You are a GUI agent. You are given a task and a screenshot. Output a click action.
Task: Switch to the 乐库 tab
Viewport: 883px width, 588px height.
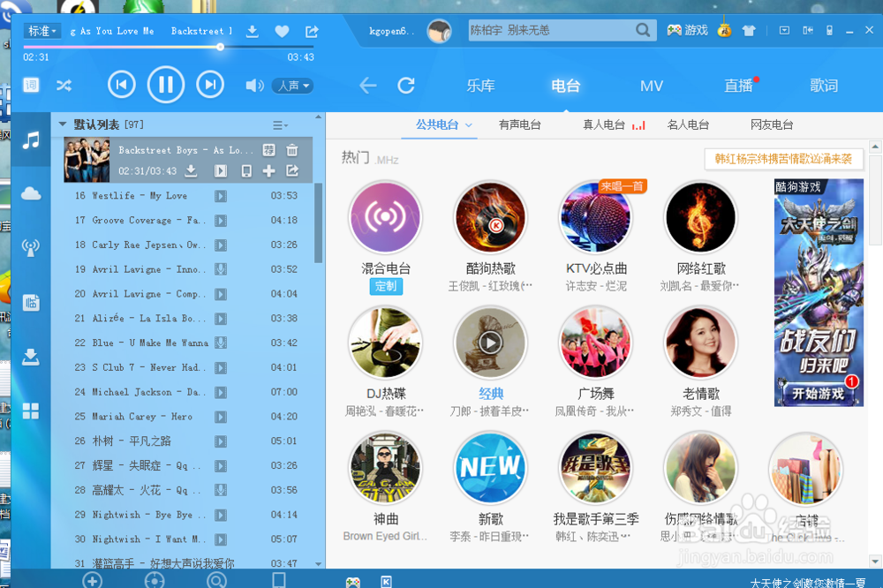(x=480, y=86)
